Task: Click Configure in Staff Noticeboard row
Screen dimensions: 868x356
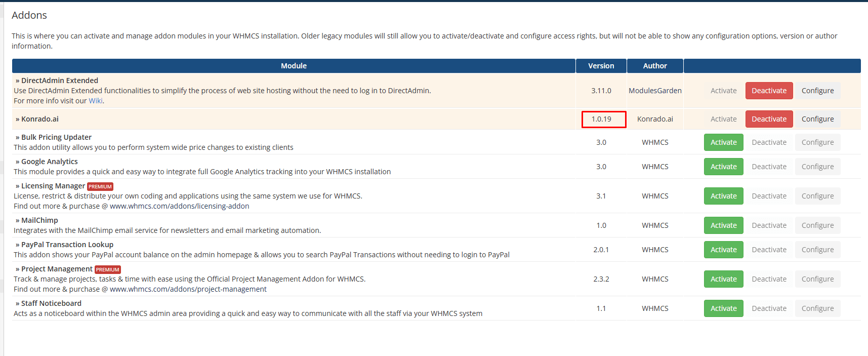Action: click(817, 308)
